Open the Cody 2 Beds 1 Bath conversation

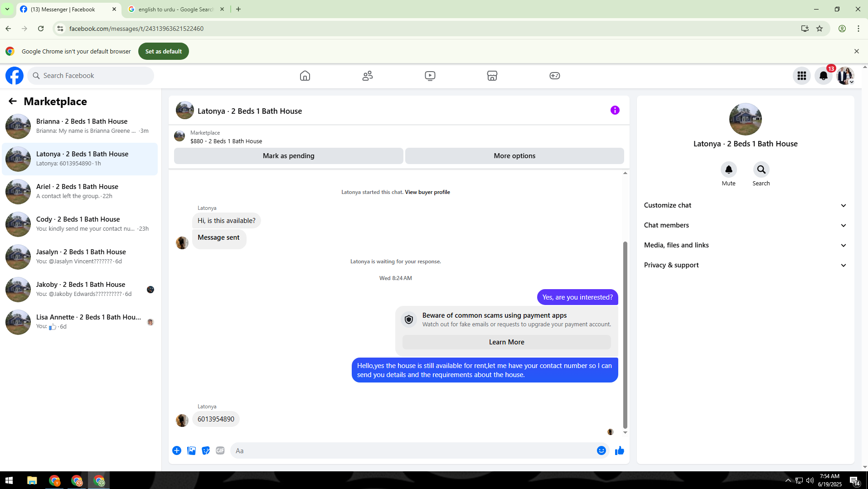point(80,224)
